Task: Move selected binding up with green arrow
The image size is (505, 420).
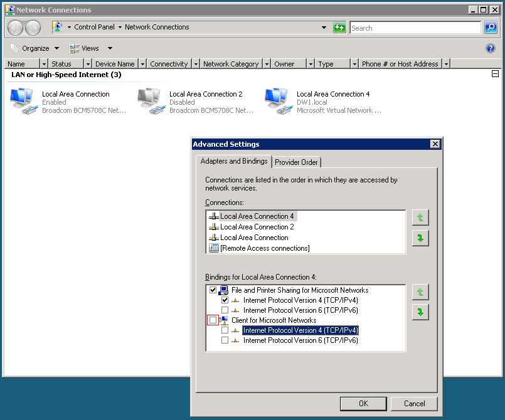Action: (420, 292)
